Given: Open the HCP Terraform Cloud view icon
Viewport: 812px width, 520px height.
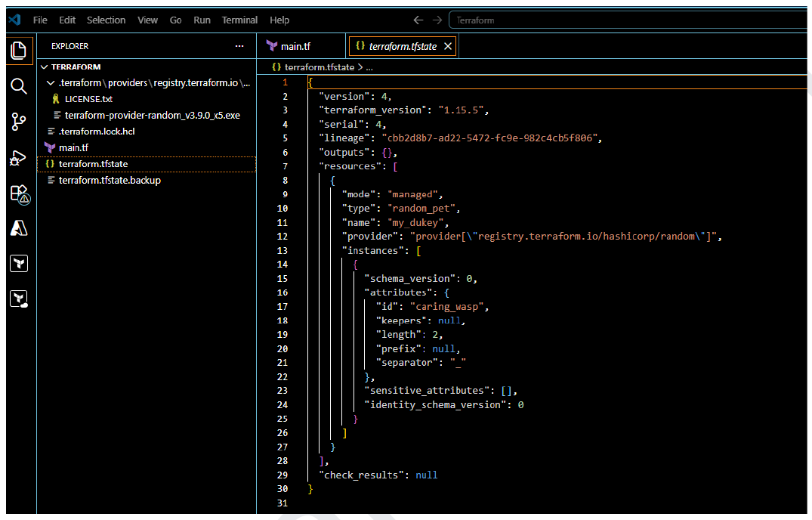Looking at the screenshot, I should pyautogui.click(x=19, y=299).
